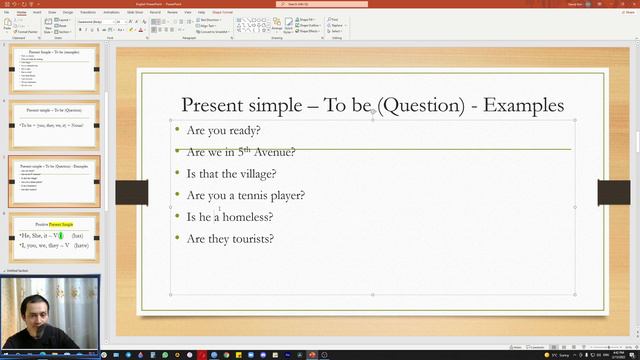Click slide title 'Present simple – To be (Question) - Examples'
The height and width of the screenshot is (360, 640).
(x=373, y=105)
